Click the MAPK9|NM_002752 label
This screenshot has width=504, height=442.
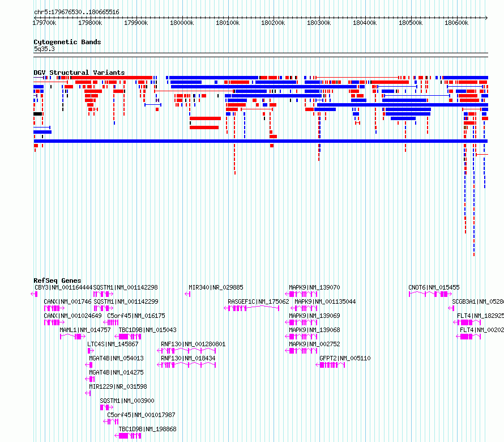tap(314, 344)
